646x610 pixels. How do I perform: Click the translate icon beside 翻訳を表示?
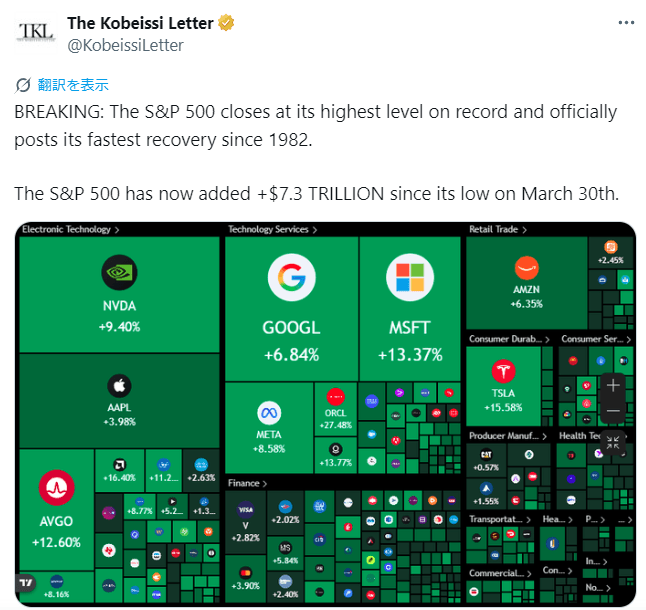tap(25, 85)
